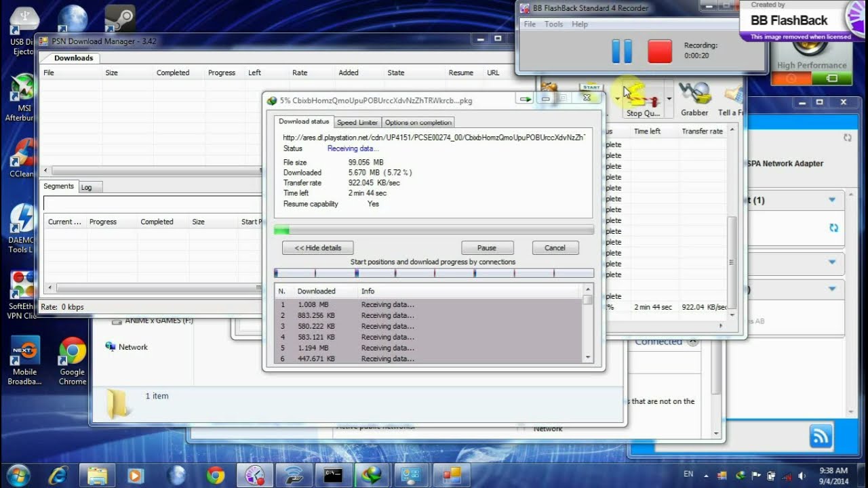Pause recording in BB FlashBack Recorder
Screen dimensions: 868x488
tap(622, 52)
